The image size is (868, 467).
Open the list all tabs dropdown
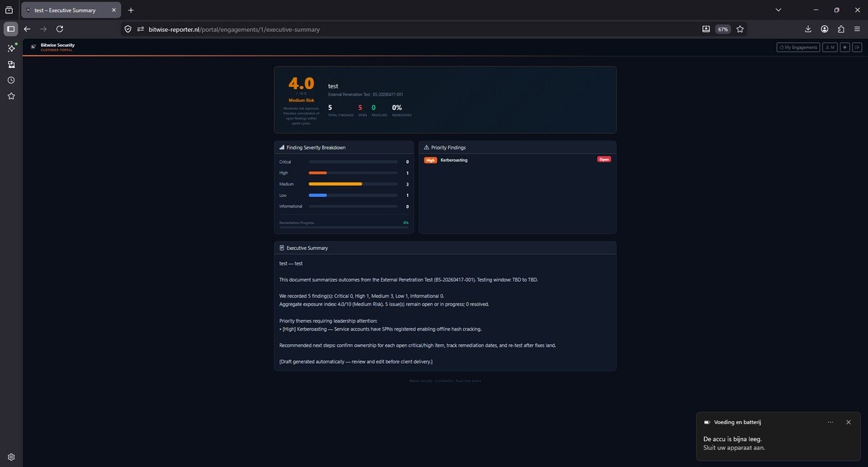[x=778, y=10]
